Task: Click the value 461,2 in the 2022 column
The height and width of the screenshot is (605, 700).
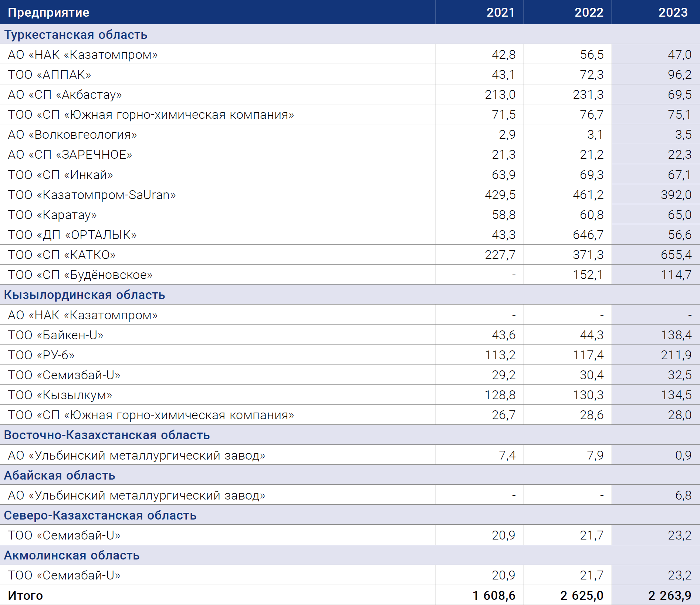Action: (588, 195)
